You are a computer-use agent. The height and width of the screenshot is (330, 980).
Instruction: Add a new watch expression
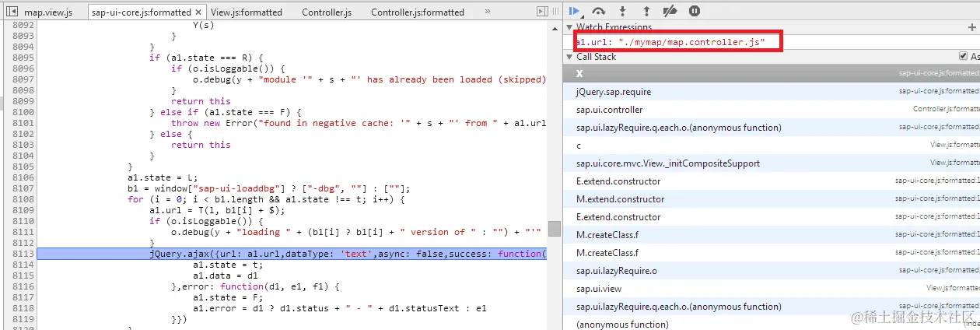tap(971, 27)
